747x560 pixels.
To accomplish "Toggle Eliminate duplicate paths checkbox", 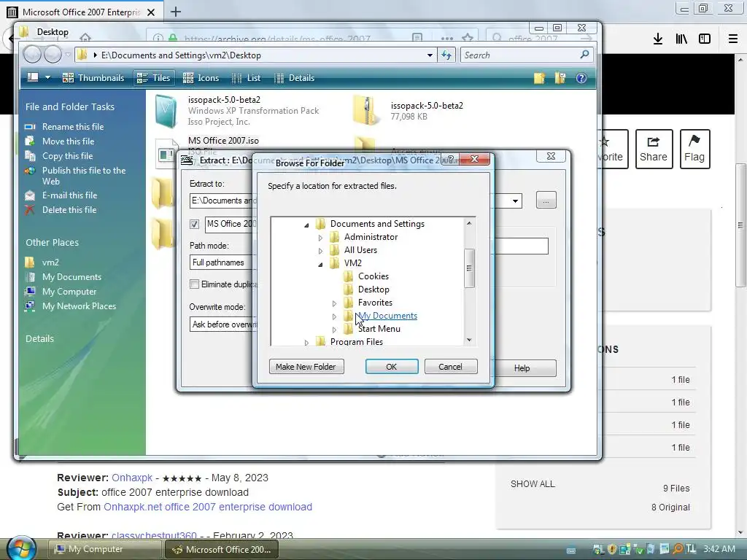I will (194, 284).
